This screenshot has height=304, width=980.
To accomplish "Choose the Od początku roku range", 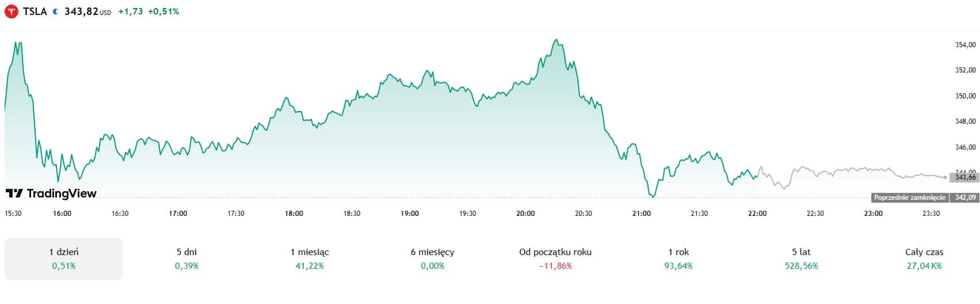I will [x=555, y=259].
